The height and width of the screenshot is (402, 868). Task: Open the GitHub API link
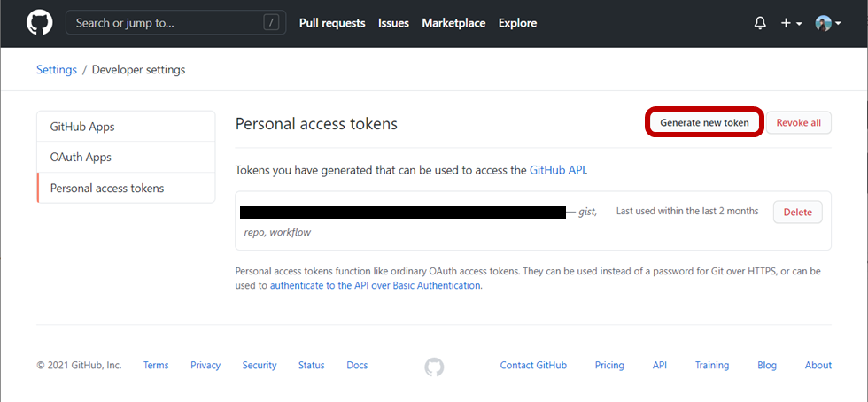tap(557, 170)
